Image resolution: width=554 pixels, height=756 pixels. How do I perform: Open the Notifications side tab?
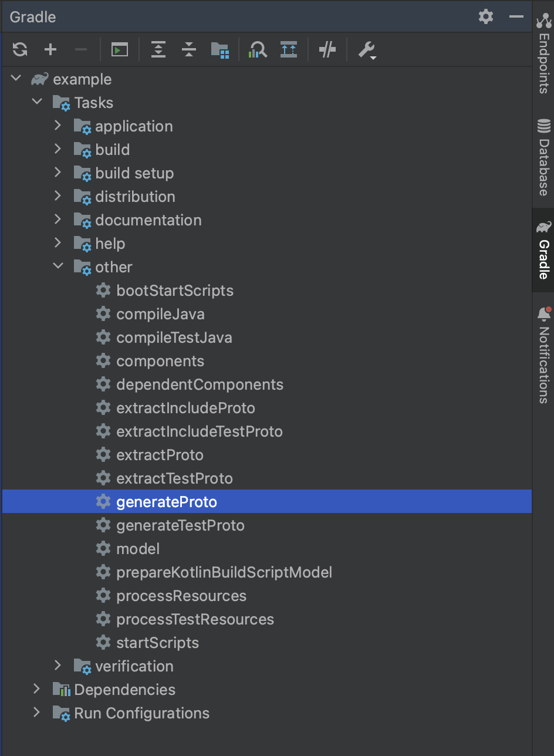pos(543,355)
